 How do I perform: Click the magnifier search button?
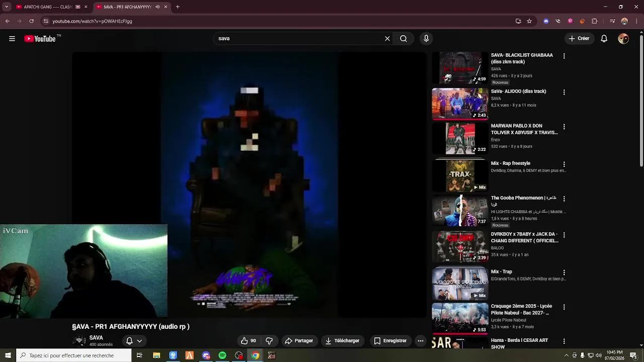click(404, 39)
